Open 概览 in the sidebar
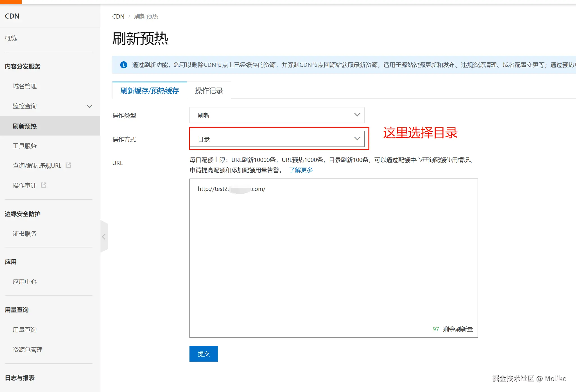576x392 pixels. click(x=11, y=38)
